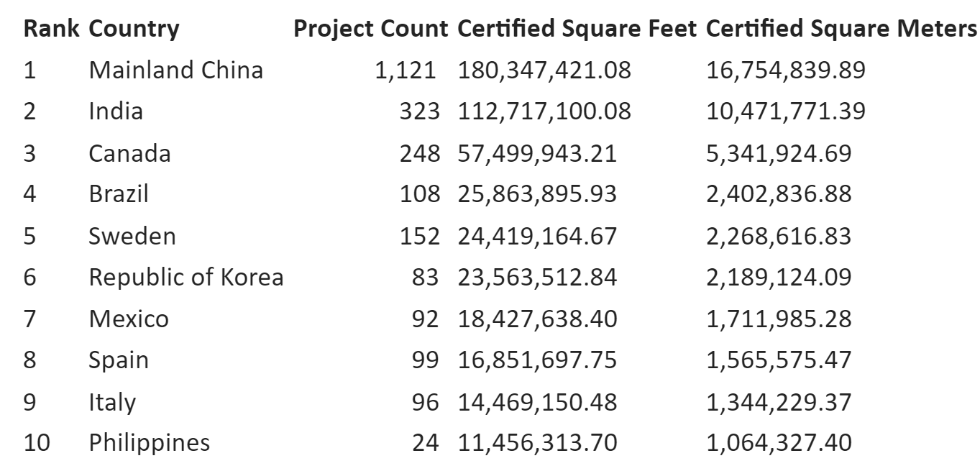Select the Sweden country cell
980x466 pixels.
click(132, 236)
